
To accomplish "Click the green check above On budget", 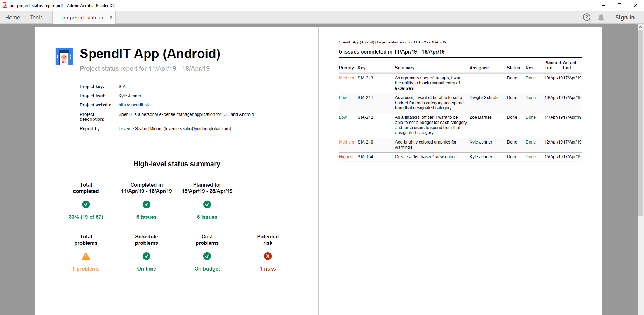I will tap(207, 256).
